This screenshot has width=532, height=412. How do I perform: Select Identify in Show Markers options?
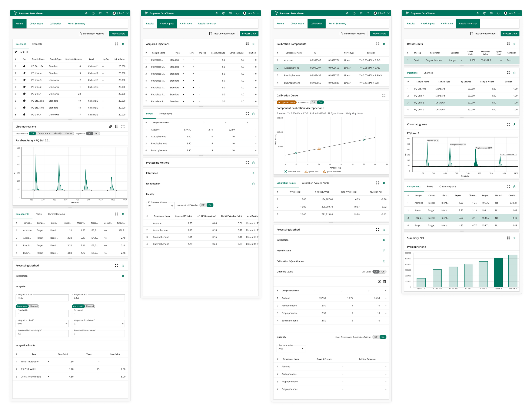coord(57,133)
